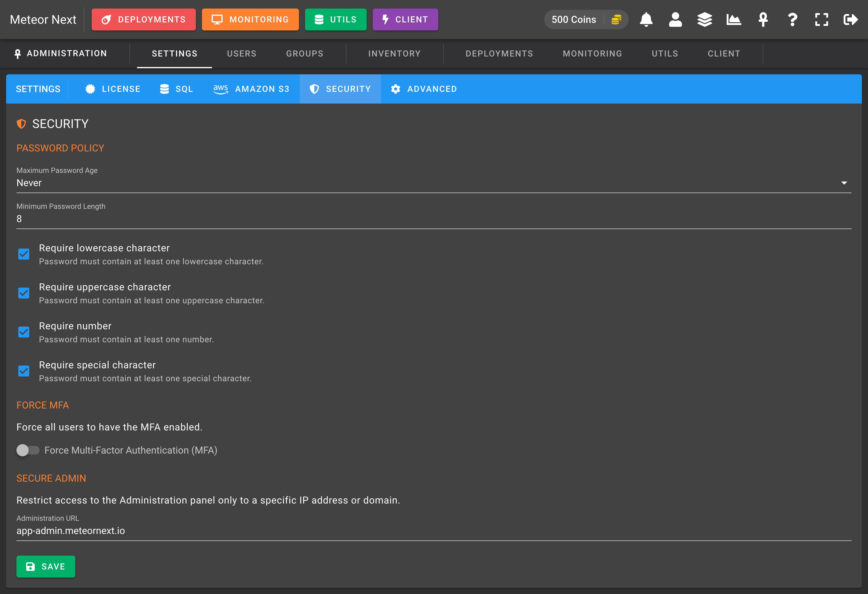868x594 pixels.
Task: Click the layers stack icon
Action: tap(704, 19)
